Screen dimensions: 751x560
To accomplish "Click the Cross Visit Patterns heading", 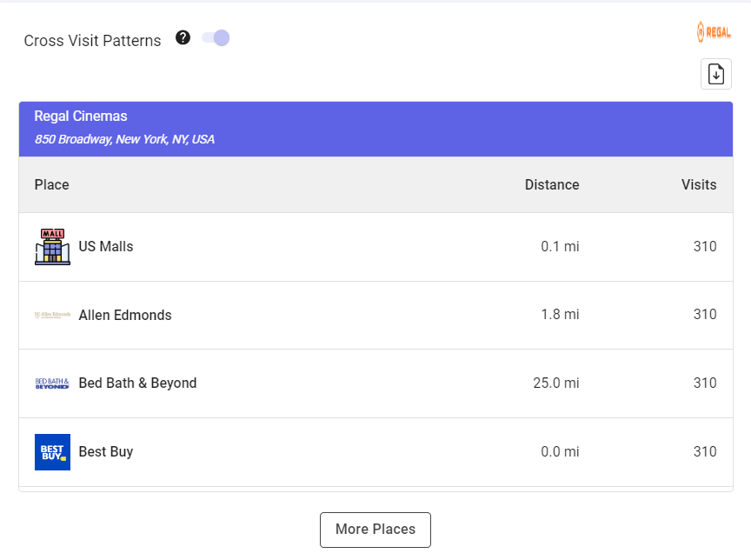I will (92, 41).
